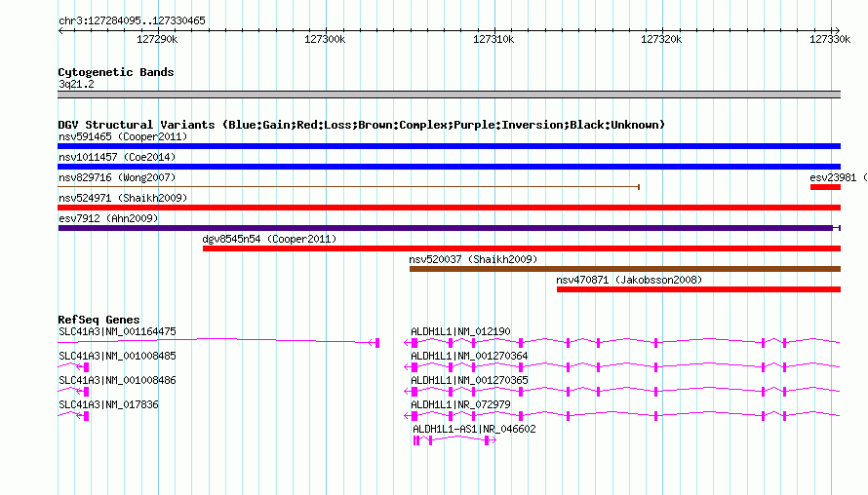Screen dimensions: 868x495
Task: Click the 127330k ruler tick label
Action: pos(830,39)
